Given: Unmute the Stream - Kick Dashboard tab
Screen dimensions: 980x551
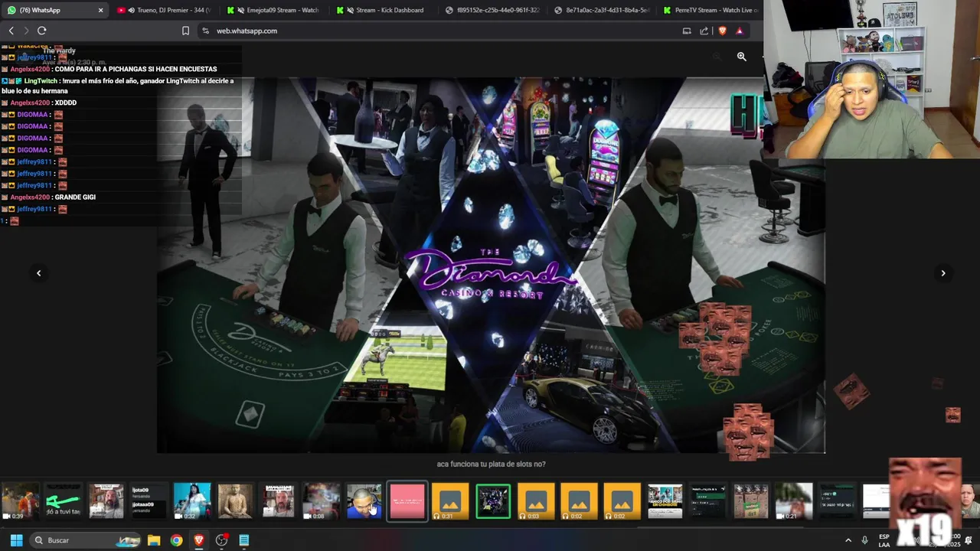Looking at the screenshot, I should pyautogui.click(x=350, y=10).
